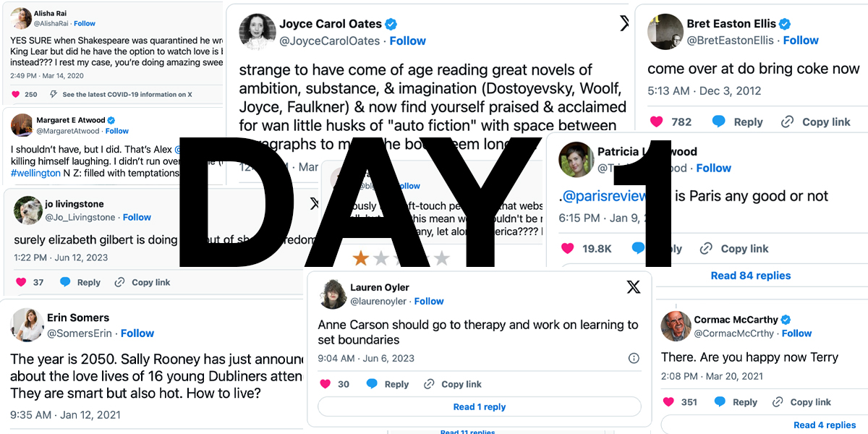Open Read 4 replies under Cormac McCarthy tweet

point(825,425)
